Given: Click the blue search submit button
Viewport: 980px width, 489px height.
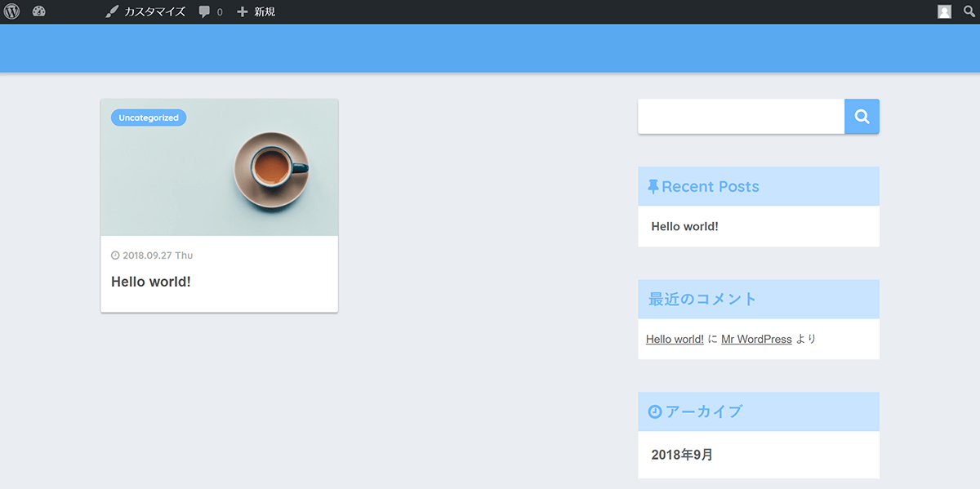Looking at the screenshot, I should click(862, 117).
